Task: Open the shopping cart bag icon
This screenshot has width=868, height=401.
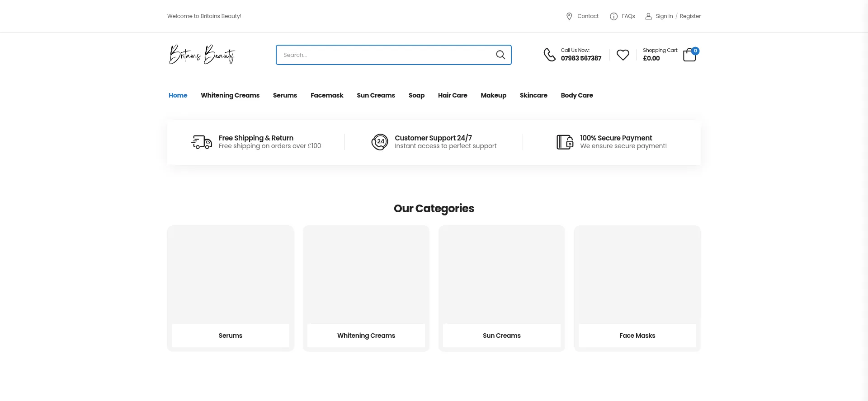Action: coord(689,55)
